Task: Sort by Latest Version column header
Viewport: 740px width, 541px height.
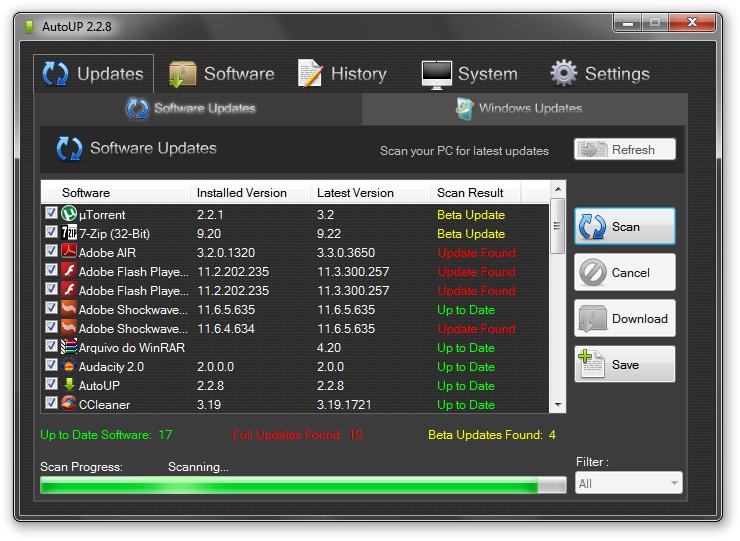Action: pos(370,193)
